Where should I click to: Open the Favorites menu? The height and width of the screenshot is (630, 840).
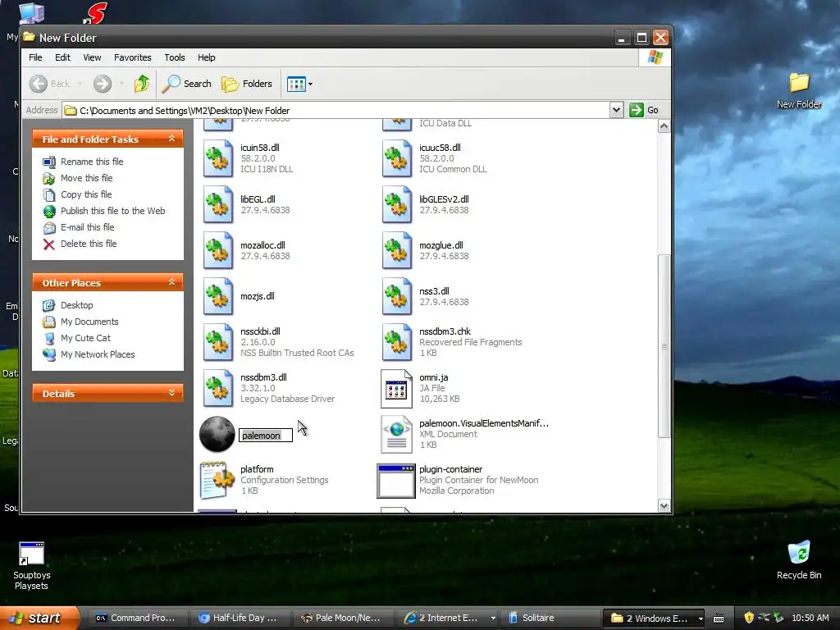point(132,57)
